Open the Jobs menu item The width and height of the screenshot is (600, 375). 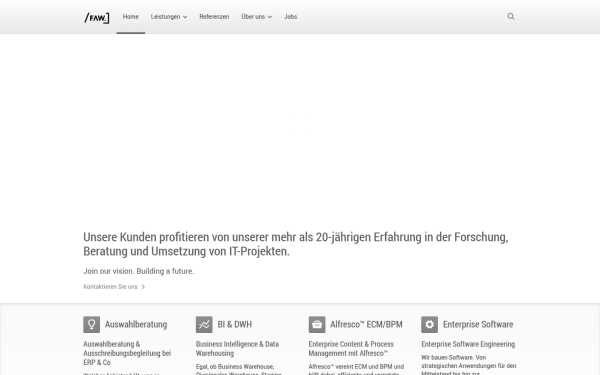290,17
